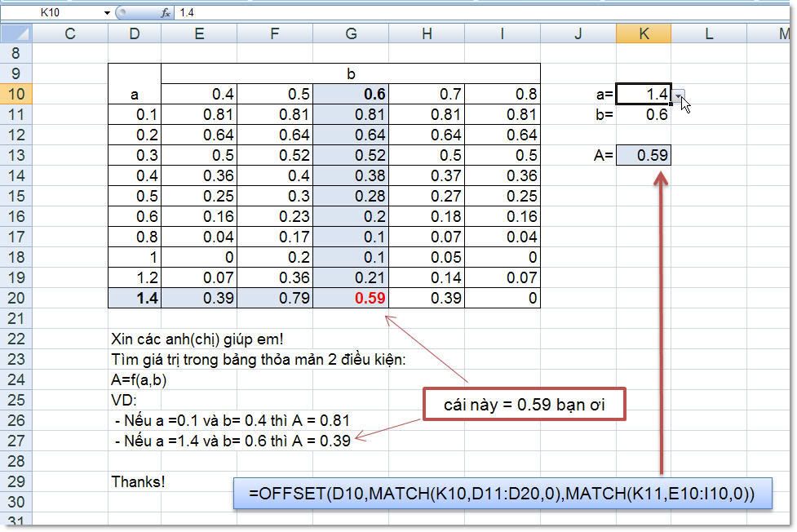Viewport: 797px width, 532px height.
Task: Click the red 0.59 cell in G20
Action: click(351, 298)
